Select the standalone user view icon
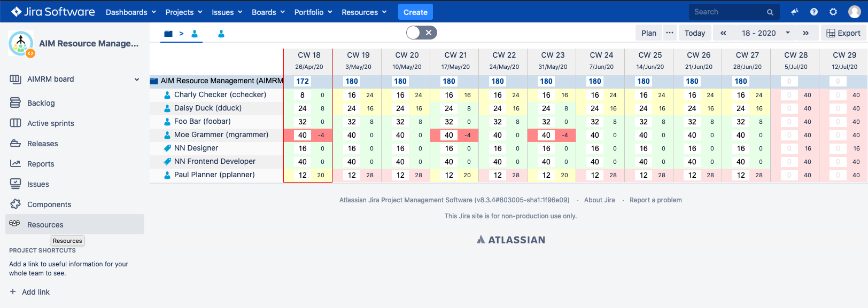Image resolution: width=868 pixels, height=308 pixels. [x=221, y=34]
